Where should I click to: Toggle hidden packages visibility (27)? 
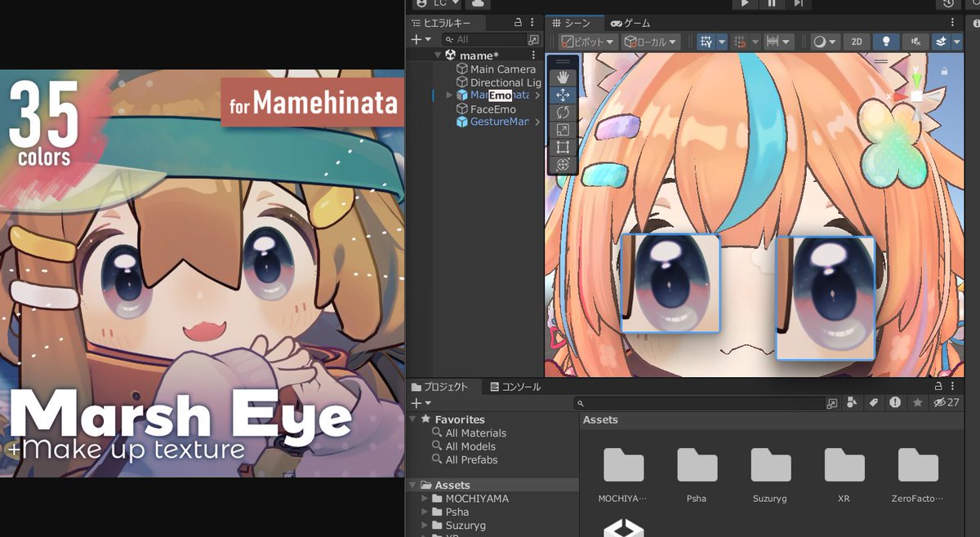(946, 403)
